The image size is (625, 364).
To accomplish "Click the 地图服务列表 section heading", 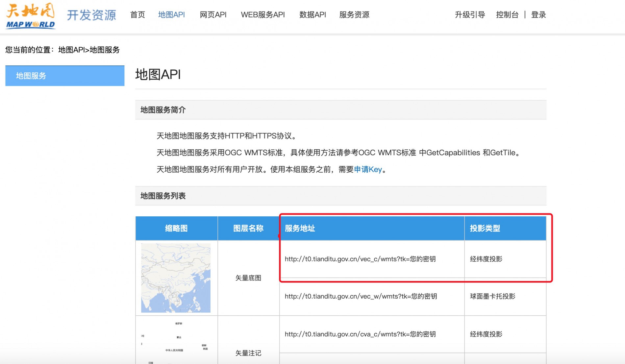I will pos(163,196).
